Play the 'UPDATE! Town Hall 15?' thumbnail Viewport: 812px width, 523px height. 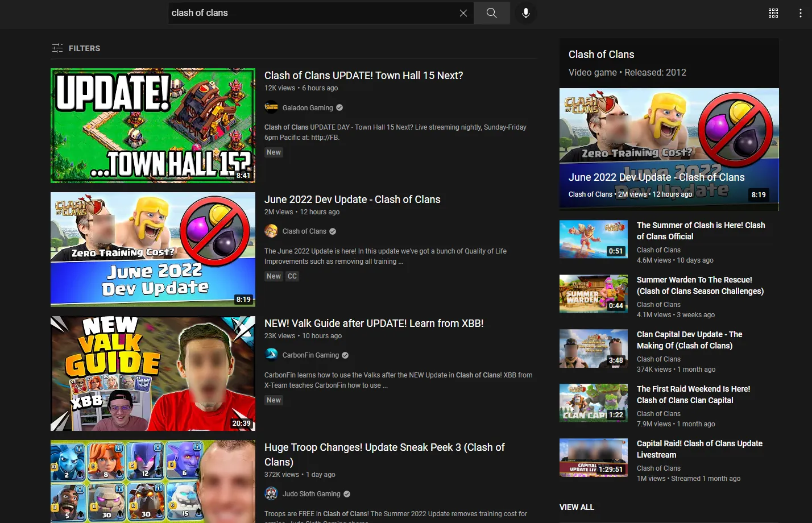pos(153,126)
